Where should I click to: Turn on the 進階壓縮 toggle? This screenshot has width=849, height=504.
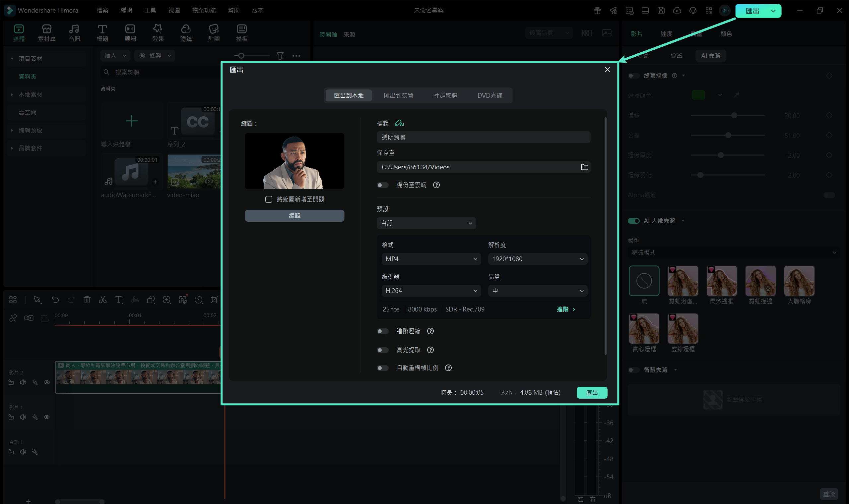[383, 331]
